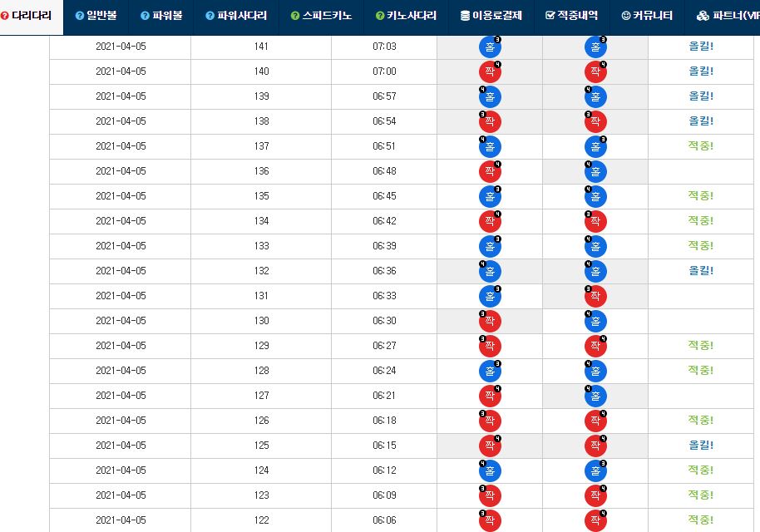Click 적중! result in round 135
This screenshot has width=760, height=532.
(701, 195)
